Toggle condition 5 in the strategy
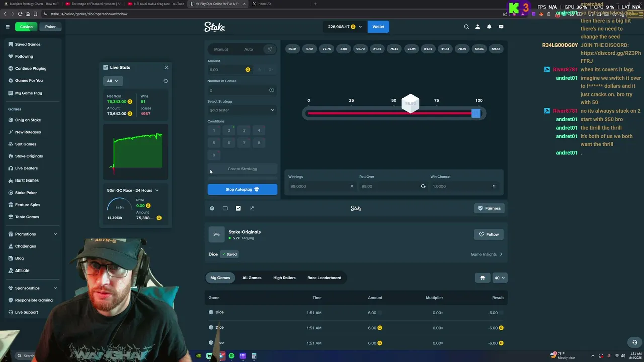 pyautogui.click(x=214, y=143)
